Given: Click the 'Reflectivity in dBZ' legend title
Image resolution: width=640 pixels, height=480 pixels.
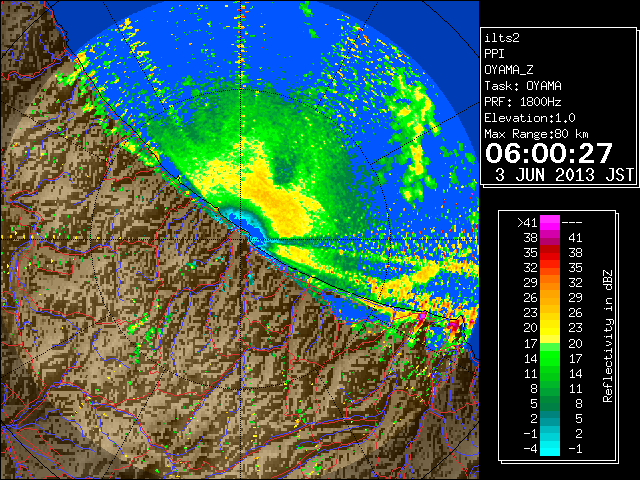Looking at the screenshot, I should [x=608, y=336].
